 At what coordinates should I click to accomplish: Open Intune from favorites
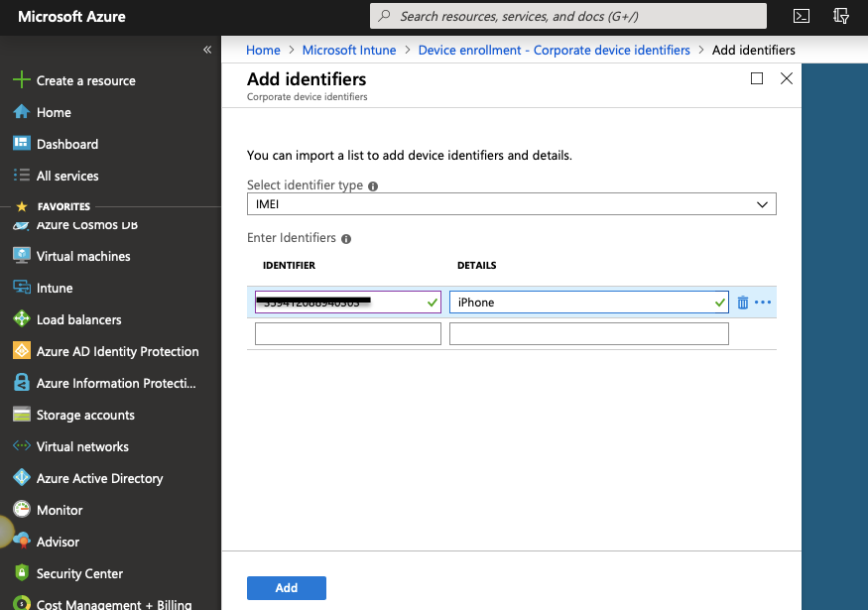[x=55, y=288]
